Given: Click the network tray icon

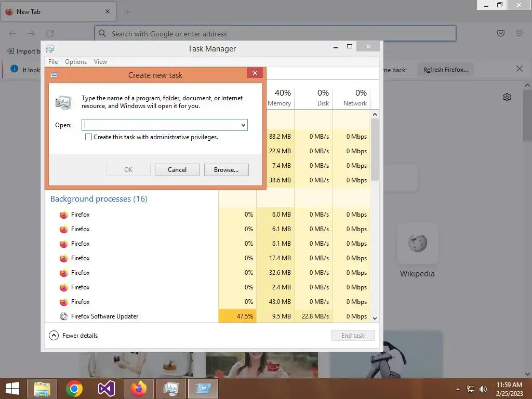Looking at the screenshot, I should (471, 389).
